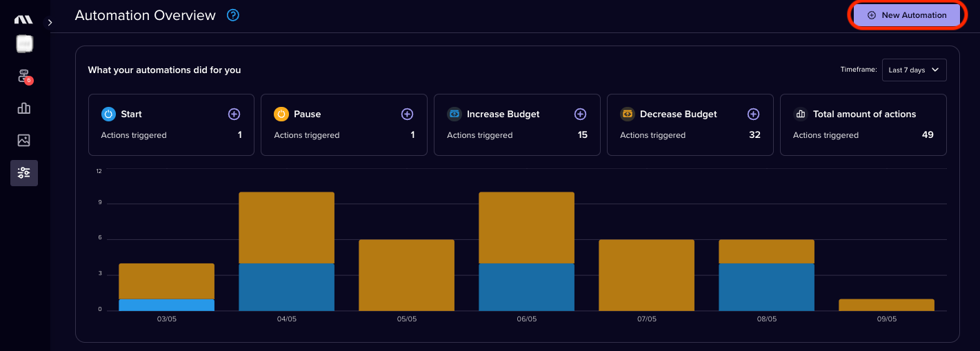Screen dimensions: 980x351
Task: Click the orange bar segment for 05/05
Action: pos(407,275)
